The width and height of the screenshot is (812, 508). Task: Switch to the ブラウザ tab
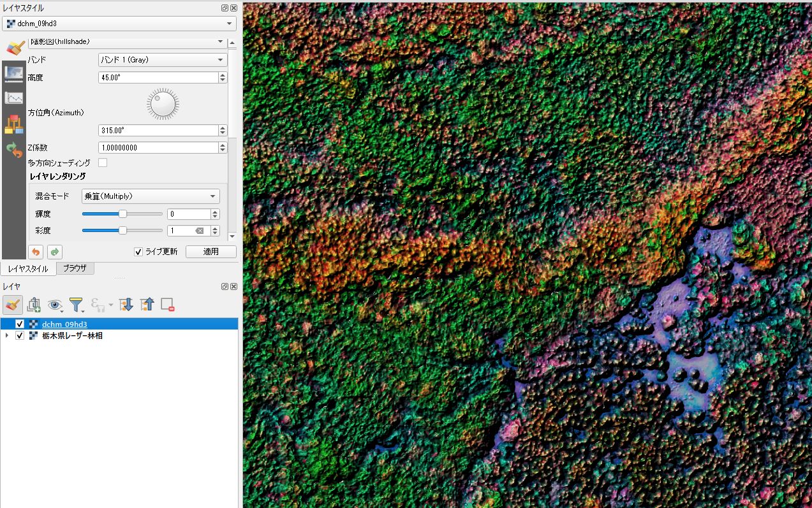[x=75, y=268]
